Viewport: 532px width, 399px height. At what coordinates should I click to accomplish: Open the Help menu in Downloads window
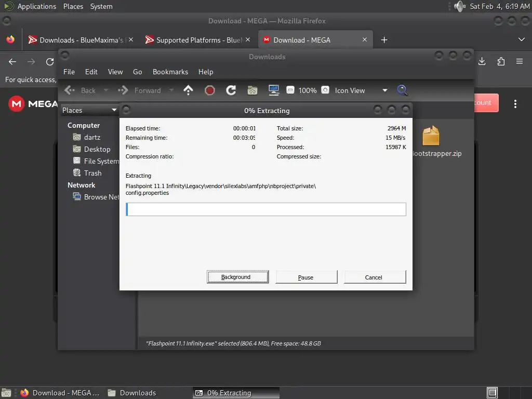[x=206, y=72]
